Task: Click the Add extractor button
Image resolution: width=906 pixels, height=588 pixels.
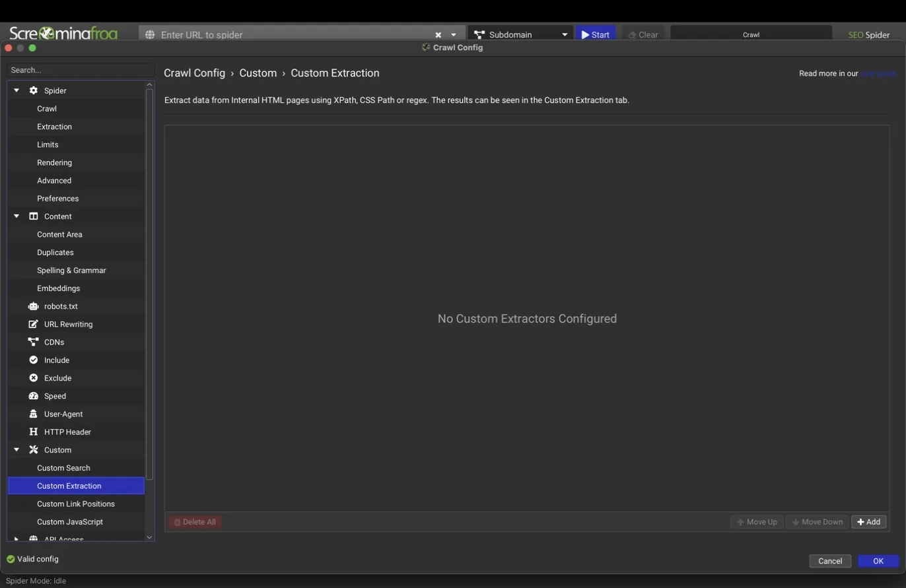Action: point(868,522)
